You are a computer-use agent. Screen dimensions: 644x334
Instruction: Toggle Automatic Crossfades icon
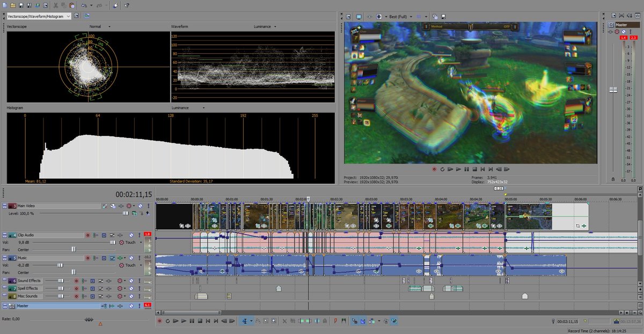(363, 321)
